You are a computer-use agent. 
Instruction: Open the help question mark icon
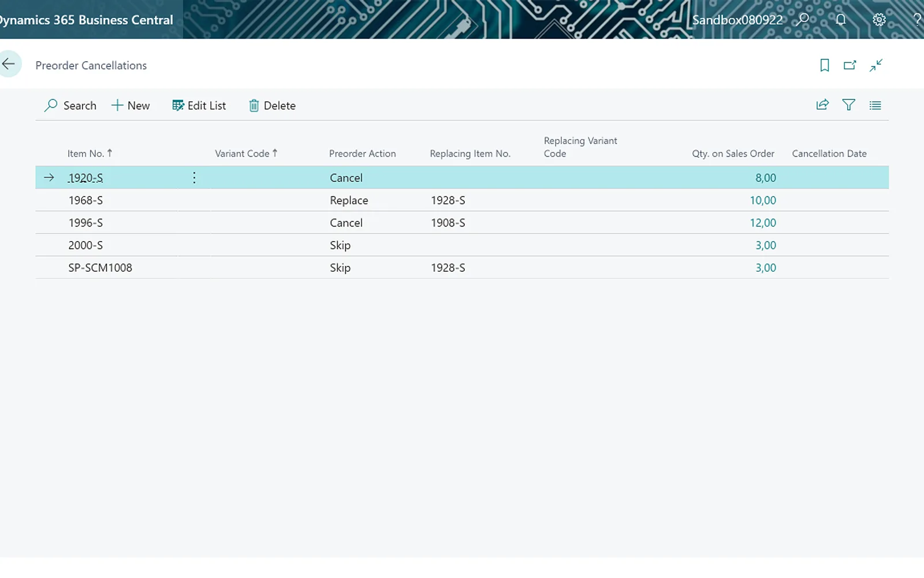[917, 20]
